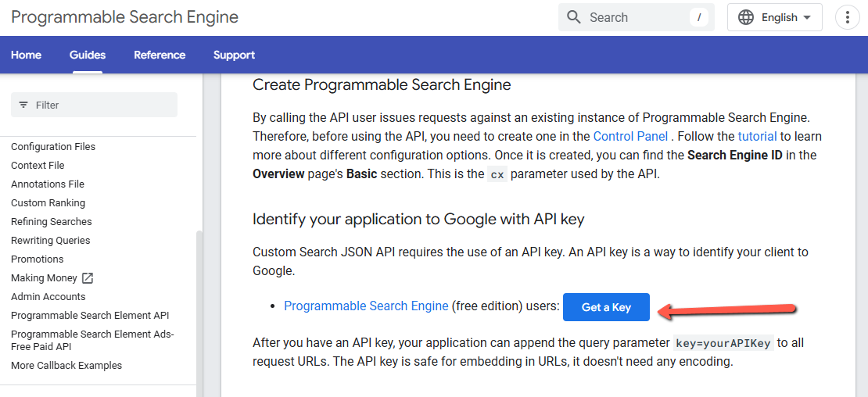
Task: Click the sidebar Filter text field
Action: 102,105
